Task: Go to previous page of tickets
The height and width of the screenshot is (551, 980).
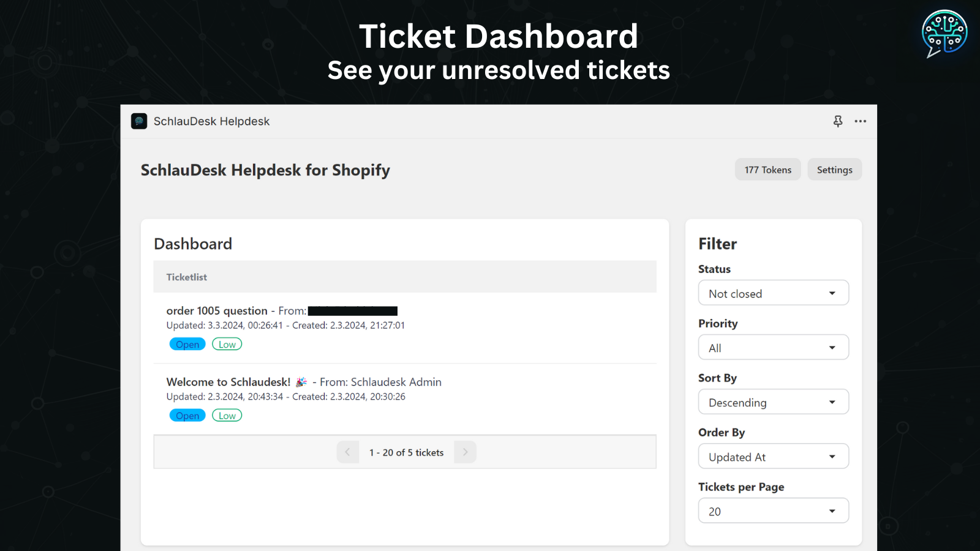Action: click(x=347, y=452)
